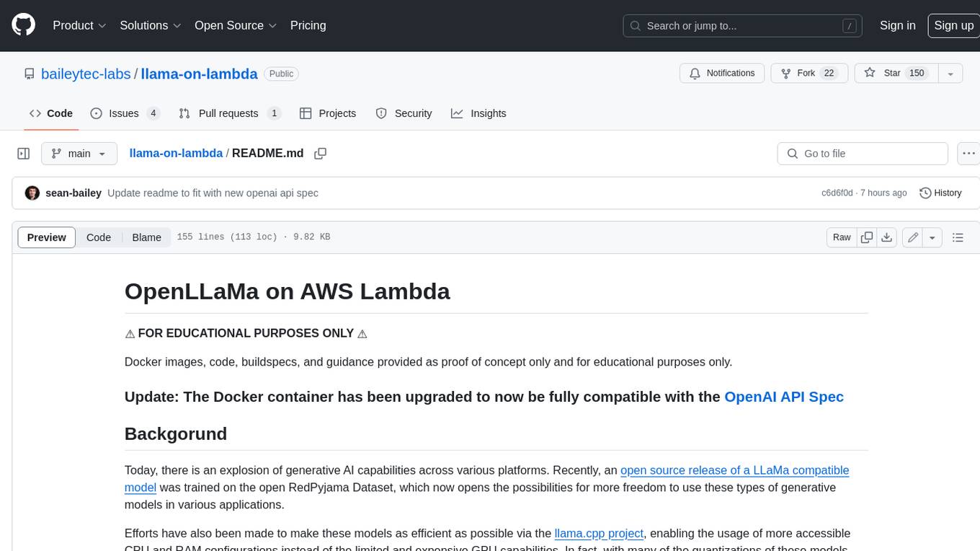This screenshot has height=551, width=980.
Task: Copy raw file contents icon
Action: point(867,237)
